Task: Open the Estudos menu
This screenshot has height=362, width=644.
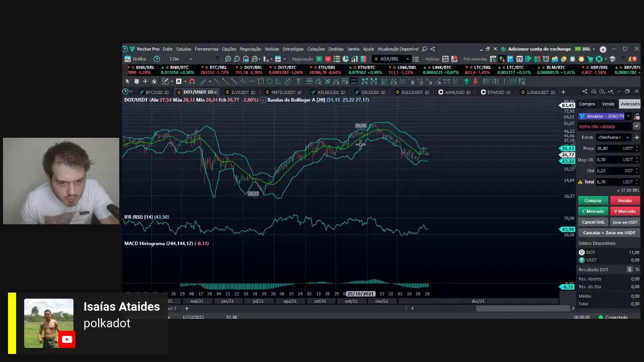Action: click(x=184, y=49)
